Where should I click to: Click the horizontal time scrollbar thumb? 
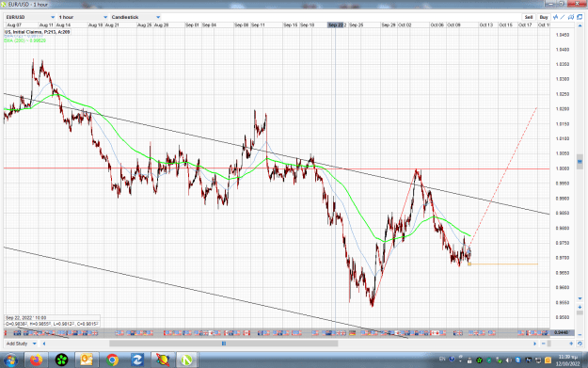pyautogui.click(x=224, y=344)
